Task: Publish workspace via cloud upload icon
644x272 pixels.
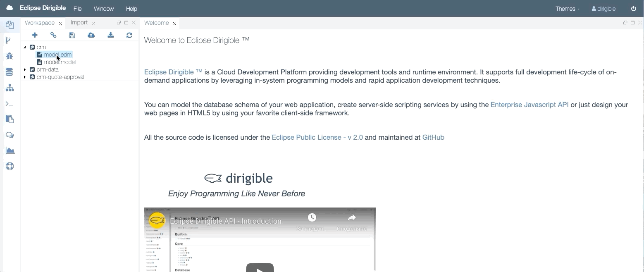Action: click(x=91, y=35)
